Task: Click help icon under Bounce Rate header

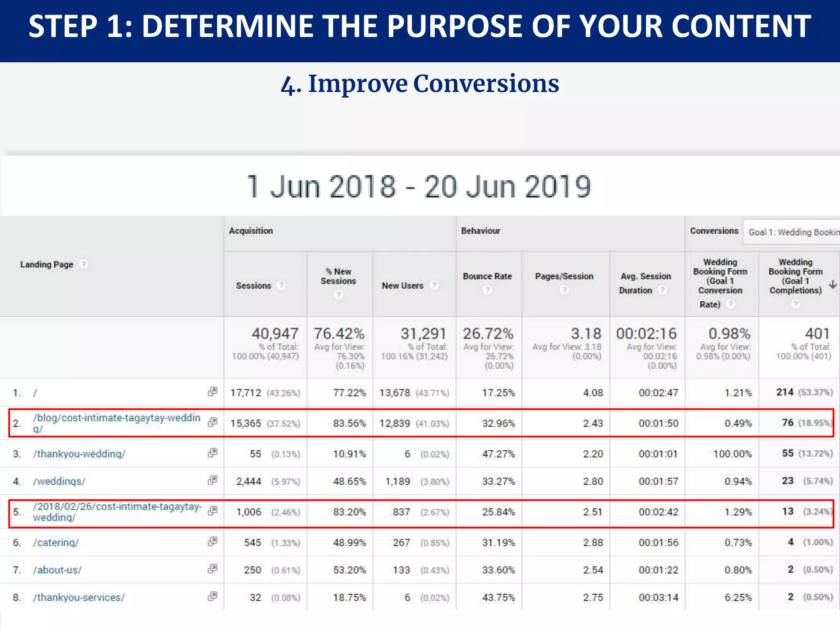Action: click(x=487, y=290)
